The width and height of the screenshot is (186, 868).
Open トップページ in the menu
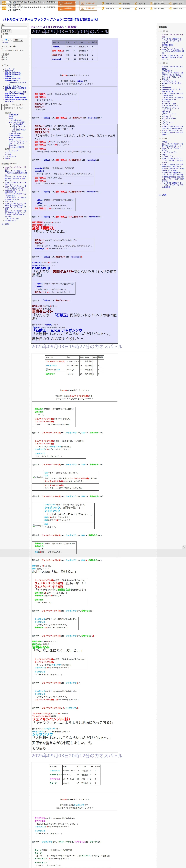point(10,69)
